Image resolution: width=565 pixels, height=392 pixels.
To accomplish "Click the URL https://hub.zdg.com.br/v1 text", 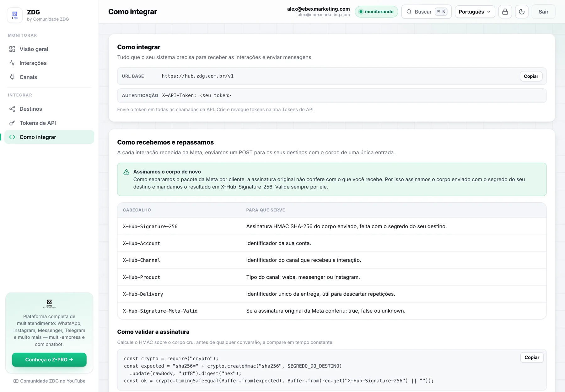I will click(198, 76).
